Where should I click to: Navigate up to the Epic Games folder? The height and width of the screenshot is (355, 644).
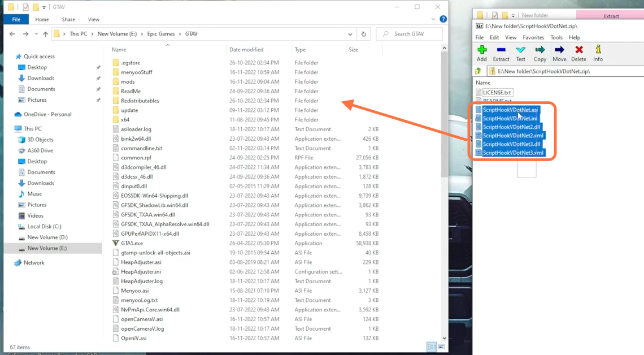click(46, 34)
